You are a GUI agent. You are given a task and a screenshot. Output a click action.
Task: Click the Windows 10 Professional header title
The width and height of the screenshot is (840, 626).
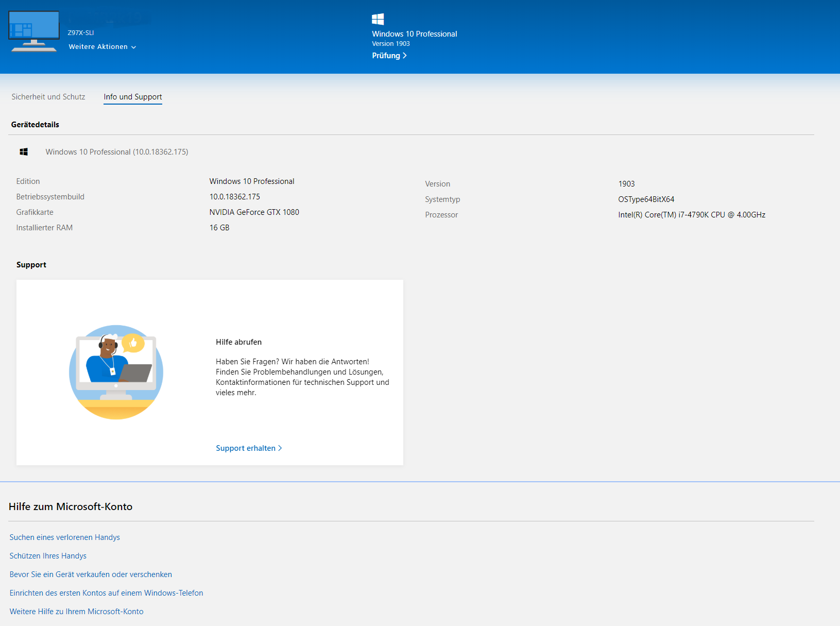point(415,34)
